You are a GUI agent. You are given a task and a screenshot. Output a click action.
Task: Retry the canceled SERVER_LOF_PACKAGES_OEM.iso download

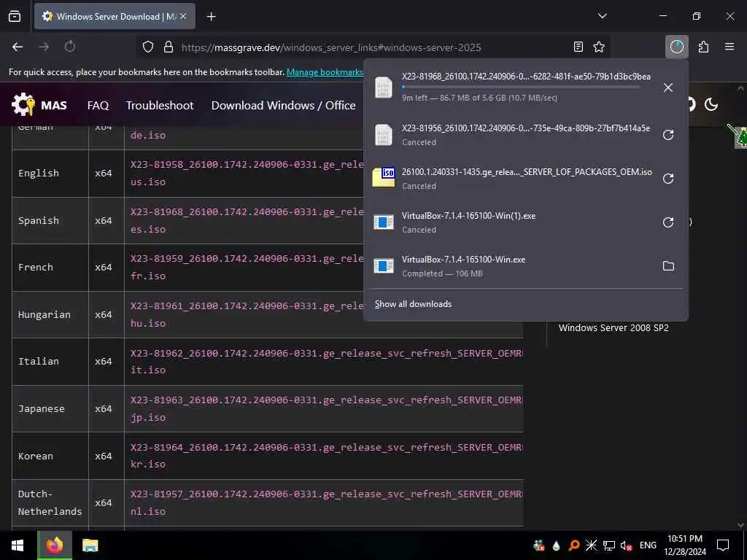(x=668, y=179)
